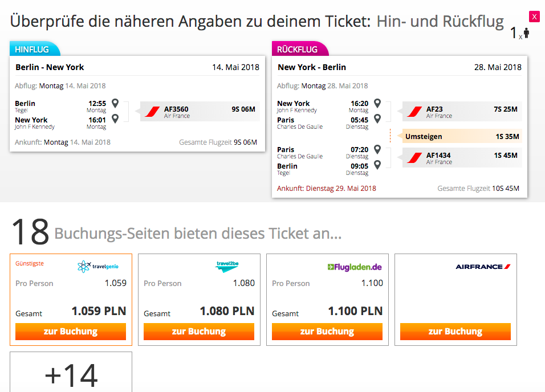Viewport: 545px width, 392px height.
Task: Click the return Berlin Tegel arrival pin
Action: pos(377,165)
